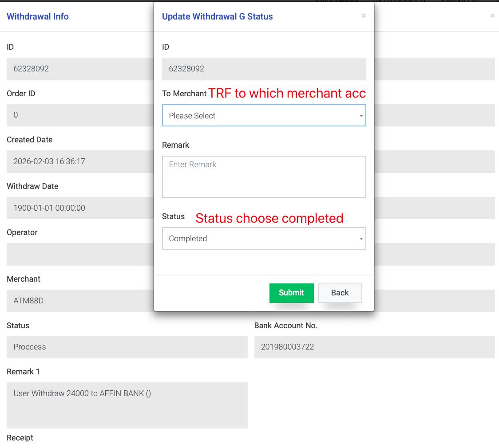Click the Merchant field showing ATM88D
The height and width of the screenshot is (448, 499).
(x=80, y=301)
